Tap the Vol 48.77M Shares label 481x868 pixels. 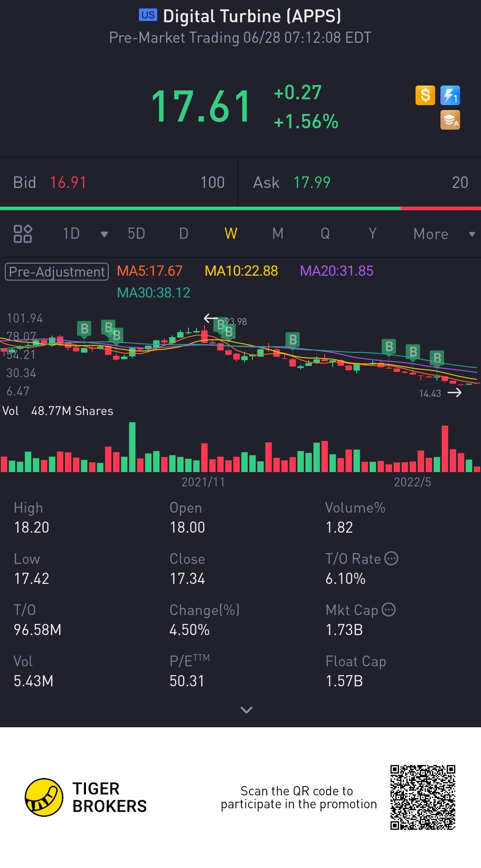tap(57, 411)
